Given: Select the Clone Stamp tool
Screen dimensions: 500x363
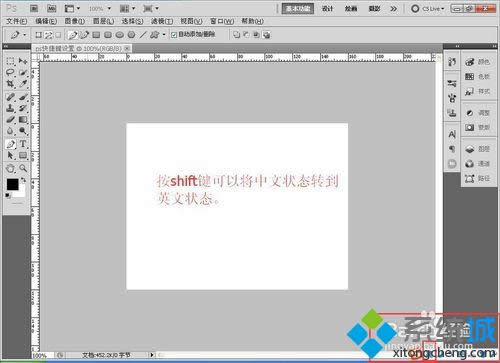Looking at the screenshot, I should 10,108.
